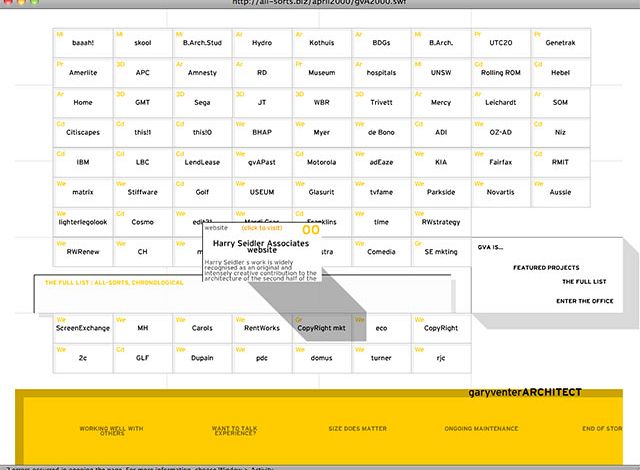The image size is (640, 470).
Task: Open the Amnesty project tile
Action: pos(202,73)
